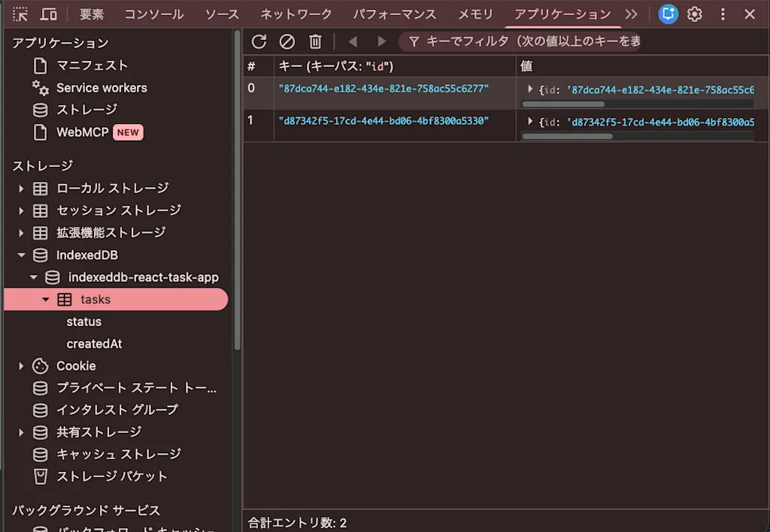
Task: Switch to the ネットワーク tab
Action: [296, 14]
